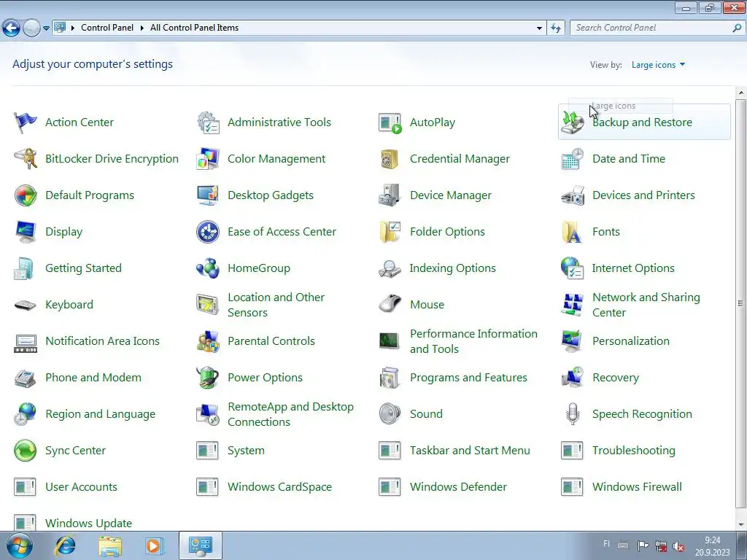This screenshot has width=747, height=560.
Task: Open Taskbar and Start Menu link
Action: pos(470,451)
